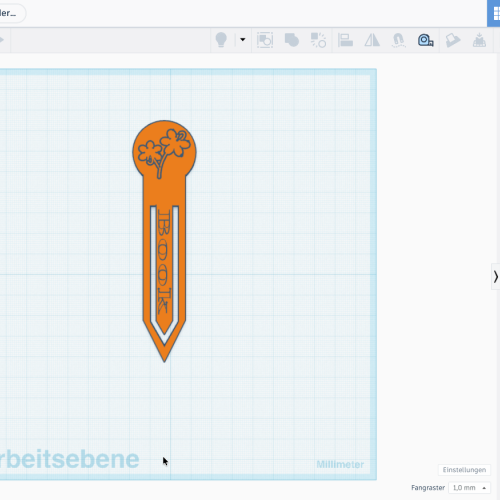Viewport: 500px width, 500px height.
Task: Open the Einstellungen settings button
Action: (x=464, y=470)
